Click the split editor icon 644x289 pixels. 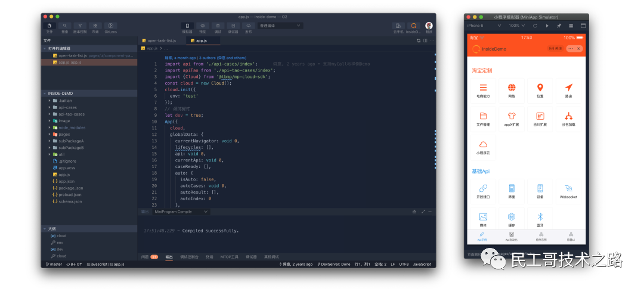click(425, 41)
